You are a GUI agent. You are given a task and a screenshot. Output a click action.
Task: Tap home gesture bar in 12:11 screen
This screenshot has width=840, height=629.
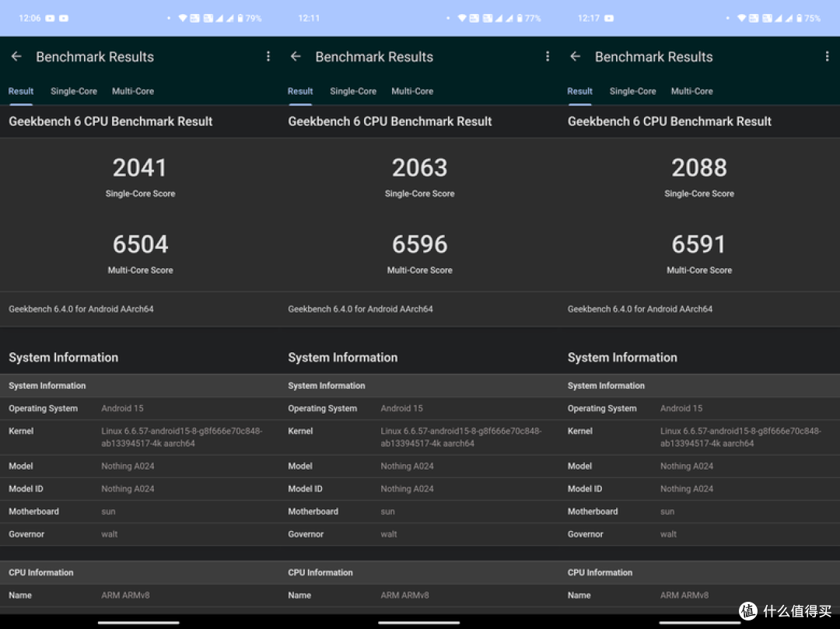coord(419,623)
